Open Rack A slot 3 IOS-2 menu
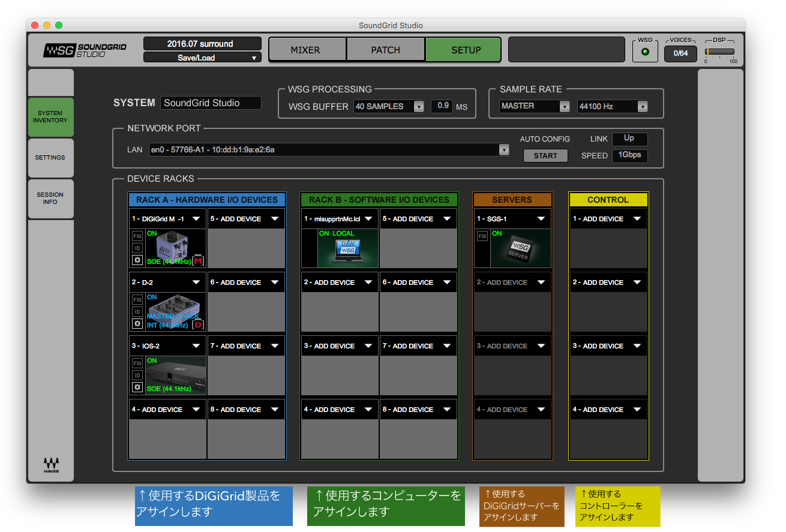Screen dimensions: 786x532 [167, 346]
